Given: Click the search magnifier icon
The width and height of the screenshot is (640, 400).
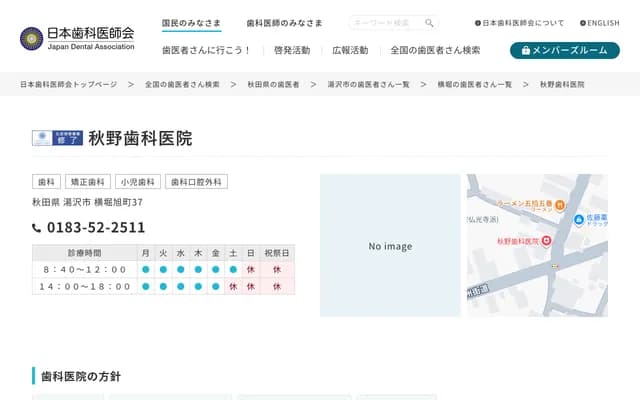Looking at the screenshot, I should (x=429, y=23).
